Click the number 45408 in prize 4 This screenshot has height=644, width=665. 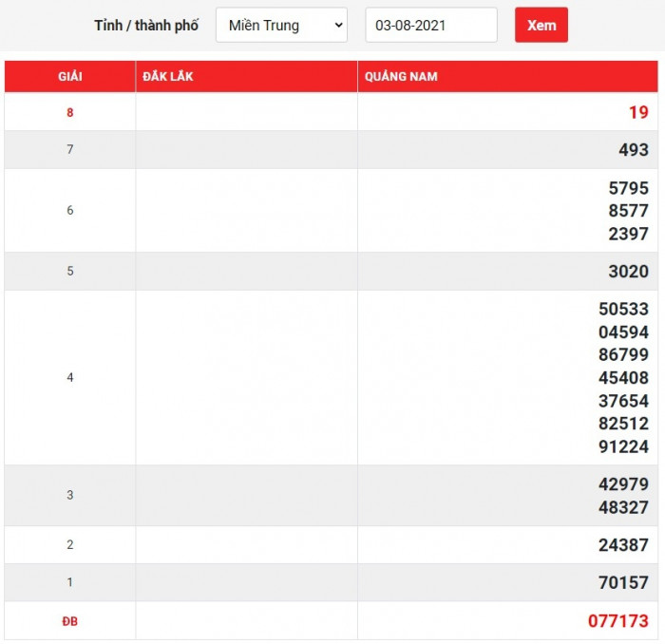coord(623,378)
